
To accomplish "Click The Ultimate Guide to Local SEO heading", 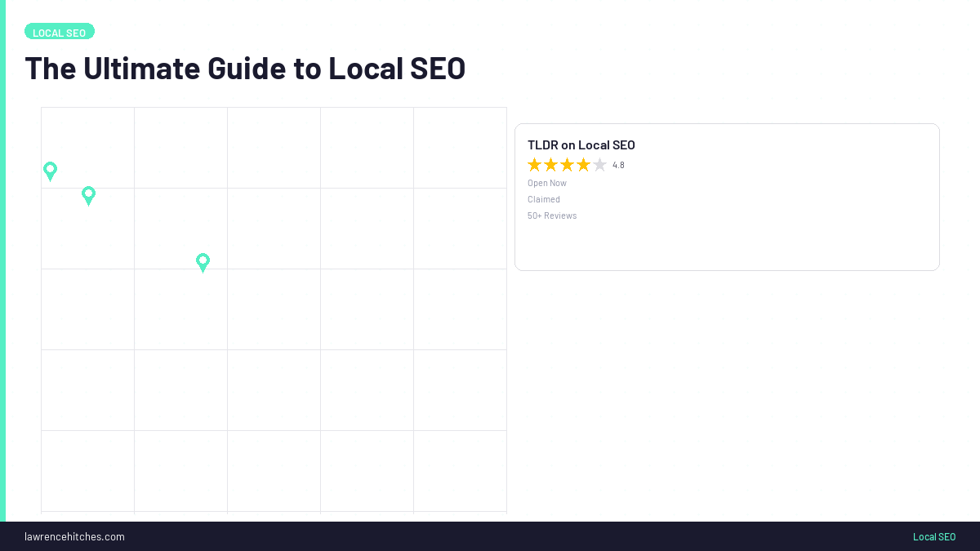I will (x=245, y=69).
